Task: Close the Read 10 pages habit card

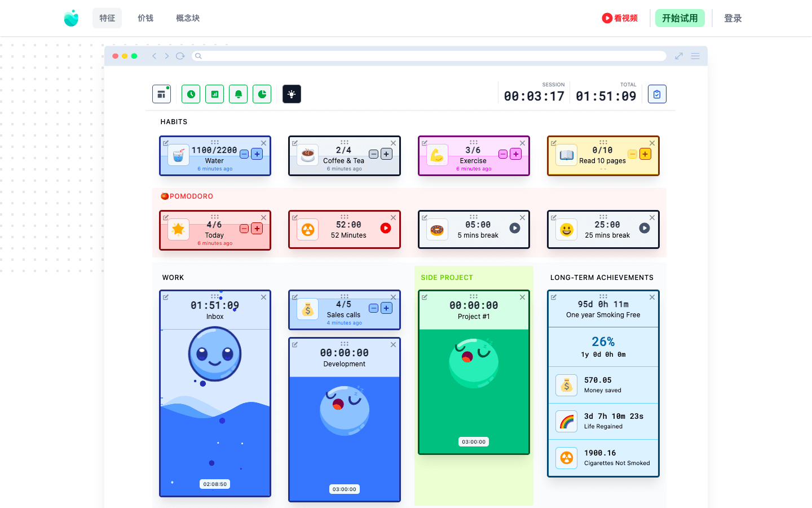Action: point(652,143)
